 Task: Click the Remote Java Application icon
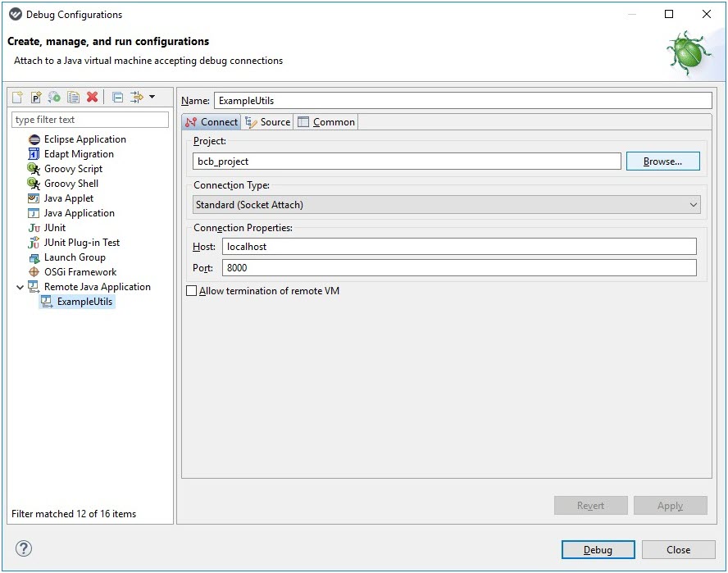coord(34,287)
